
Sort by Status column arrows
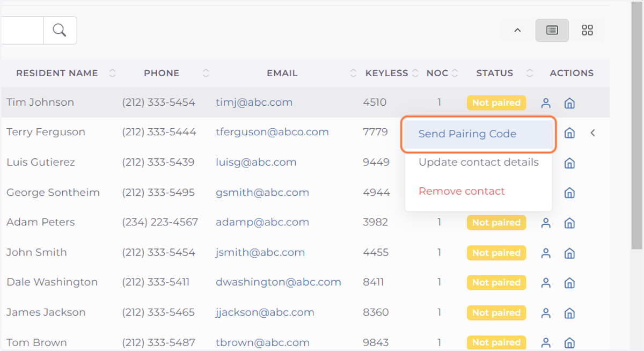(530, 74)
